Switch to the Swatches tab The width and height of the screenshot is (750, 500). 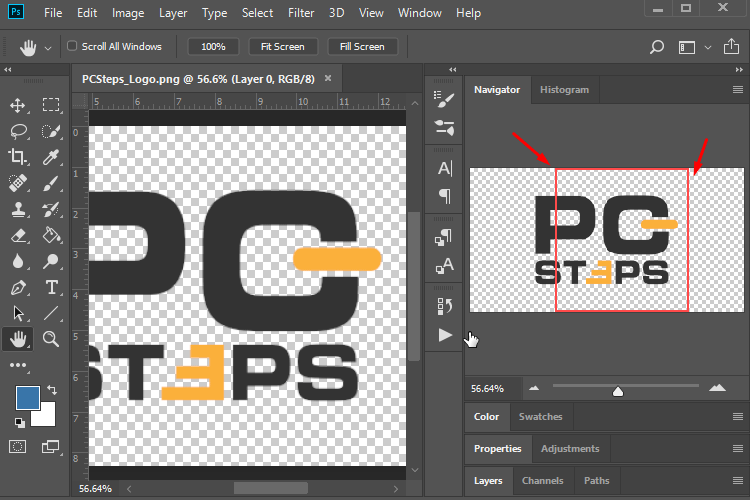coord(540,417)
